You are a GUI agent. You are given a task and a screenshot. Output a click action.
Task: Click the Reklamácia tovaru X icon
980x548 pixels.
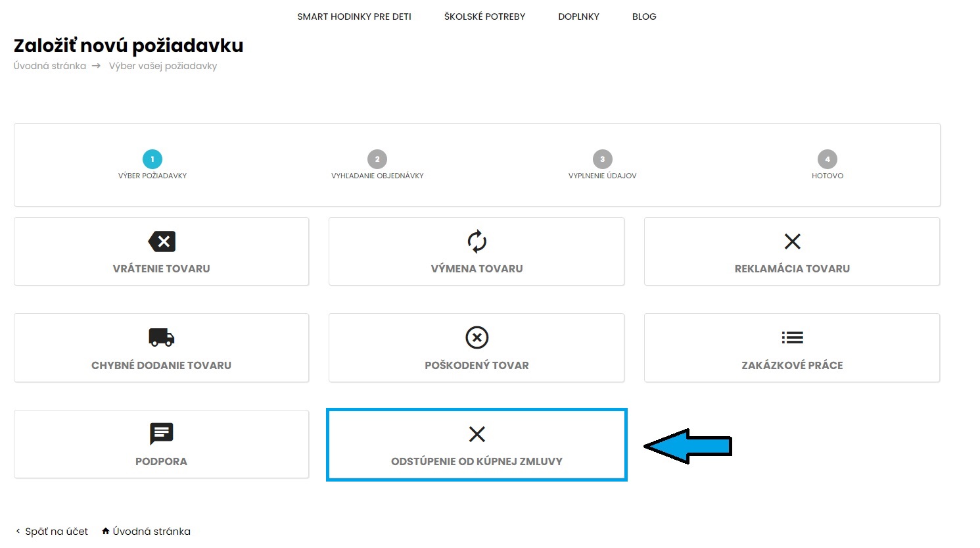coord(792,241)
